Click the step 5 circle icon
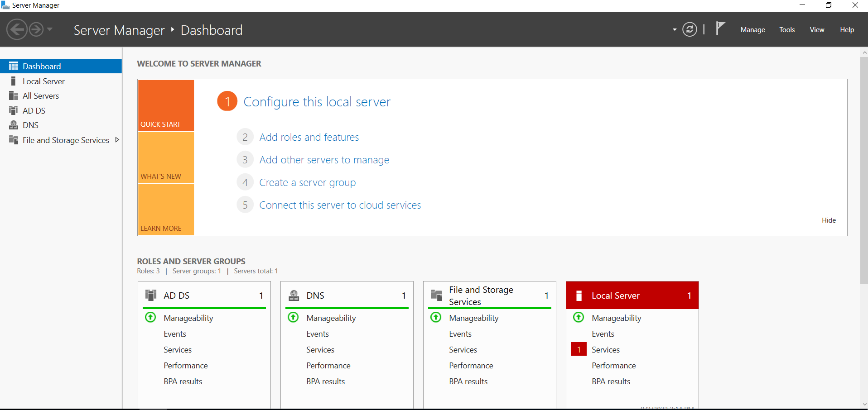 point(245,205)
